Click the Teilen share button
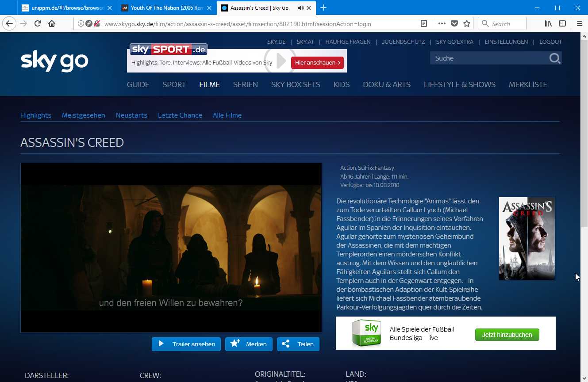588x382 pixels. (x=298, y=344)
